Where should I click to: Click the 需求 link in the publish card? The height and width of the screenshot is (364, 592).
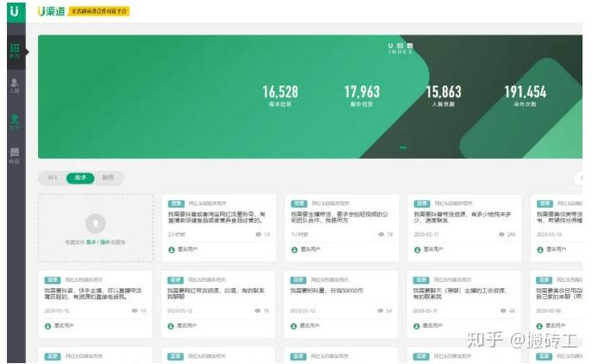(x=91, y=242)
